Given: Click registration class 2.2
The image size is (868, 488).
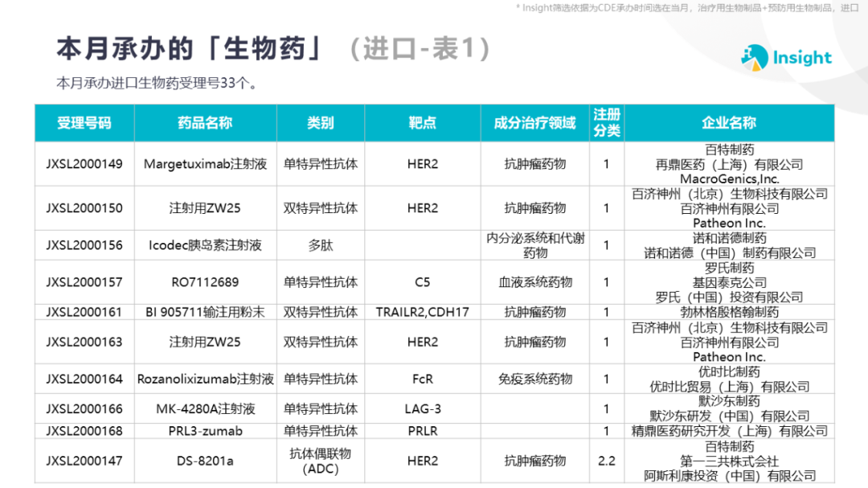Looking at the screenshot, I should [607, 461].
